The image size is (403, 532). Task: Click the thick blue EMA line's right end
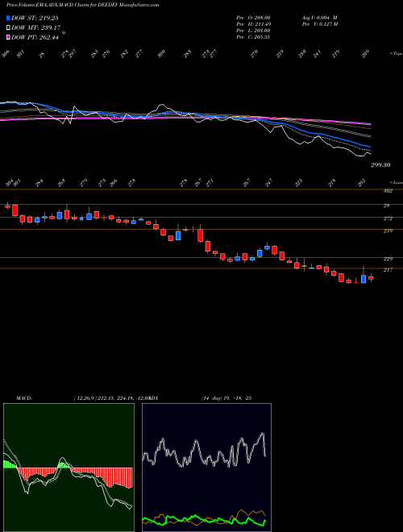click(x=370, y=148)
